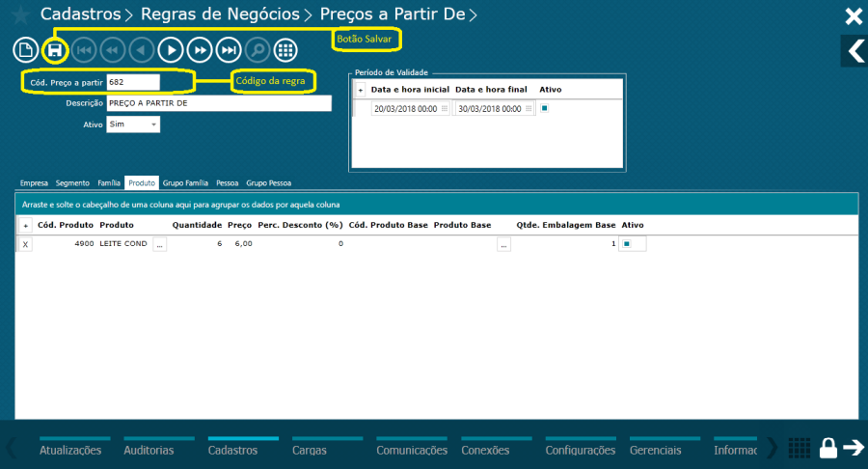Switch to the Empresa tab

coord(34,182)
